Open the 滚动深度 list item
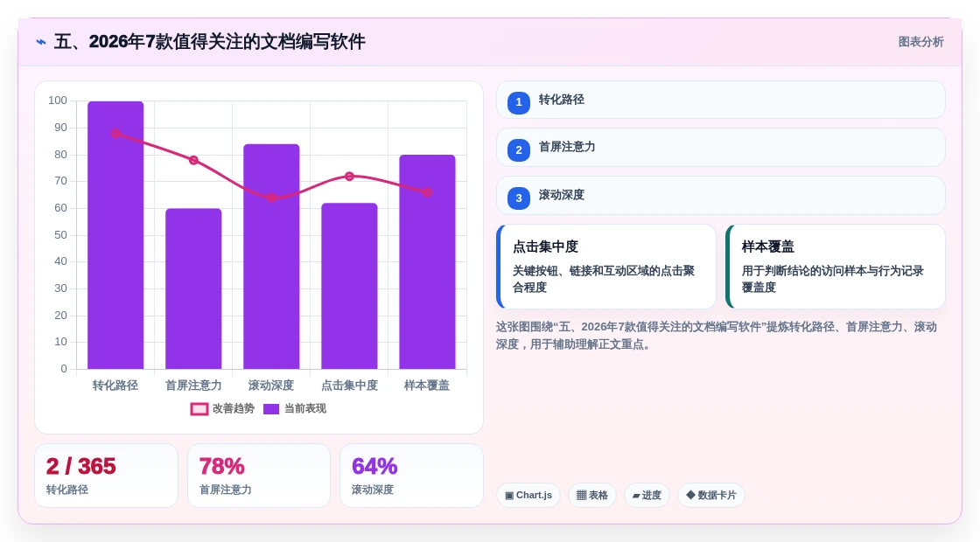The height and width of the screenshot is (542, 980). (x=721, y=196)
